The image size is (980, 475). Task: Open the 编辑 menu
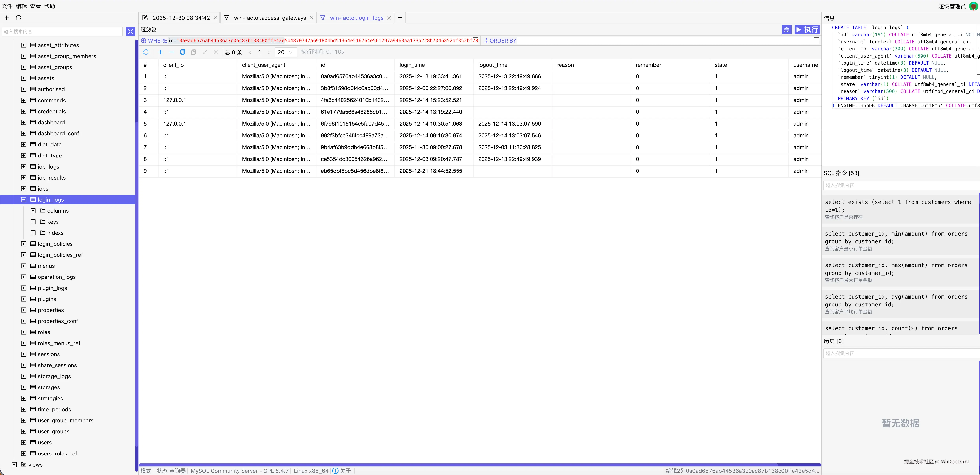coord(21,6)
